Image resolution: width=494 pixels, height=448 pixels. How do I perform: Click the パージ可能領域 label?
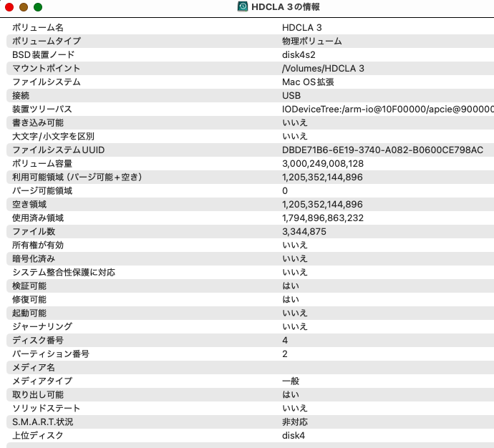click(42, 191)
